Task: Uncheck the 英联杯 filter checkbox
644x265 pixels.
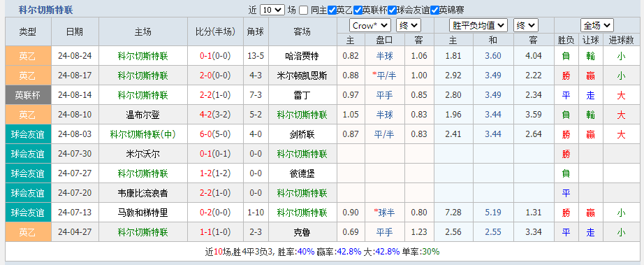Action: coord(358,10)
